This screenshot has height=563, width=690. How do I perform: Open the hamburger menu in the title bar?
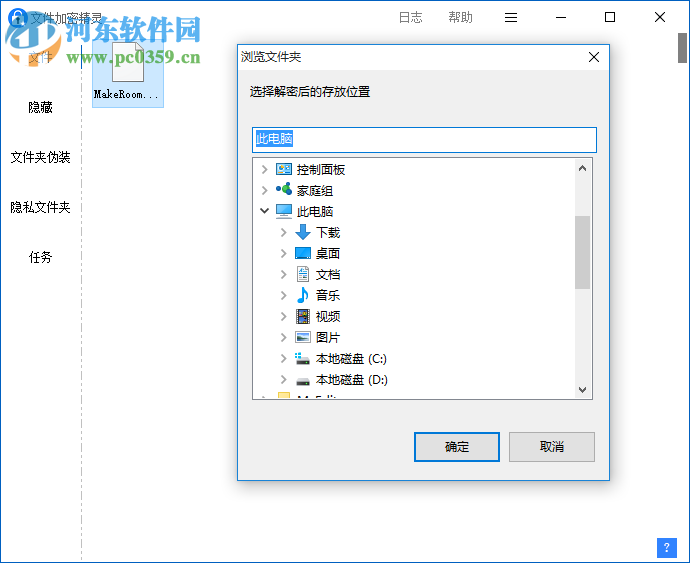pos(511,18)
